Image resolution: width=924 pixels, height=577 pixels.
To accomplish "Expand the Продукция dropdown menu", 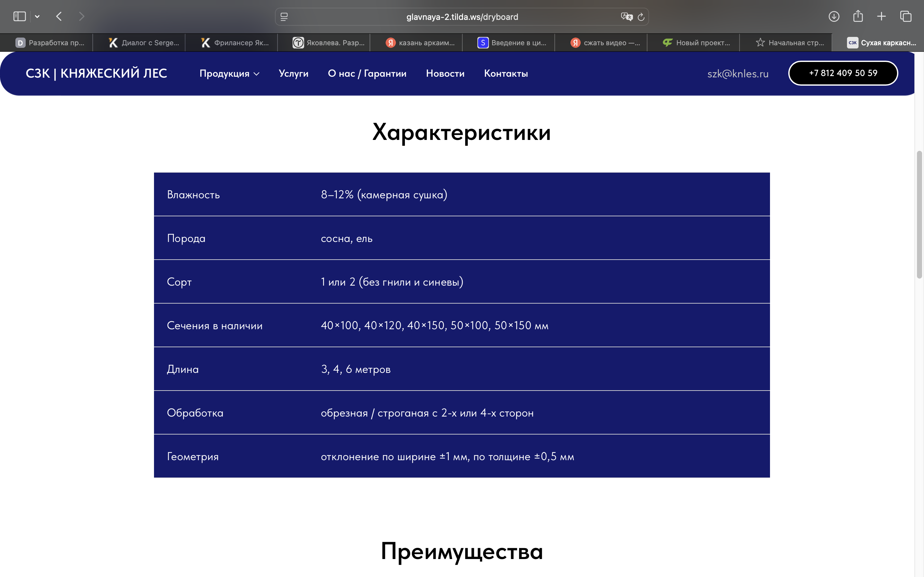I will click(x=229, y=74).
